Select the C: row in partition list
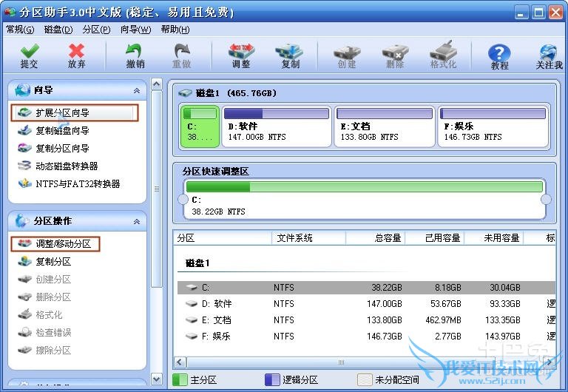This screenshot has width=568, height=392. click(366, 288)
